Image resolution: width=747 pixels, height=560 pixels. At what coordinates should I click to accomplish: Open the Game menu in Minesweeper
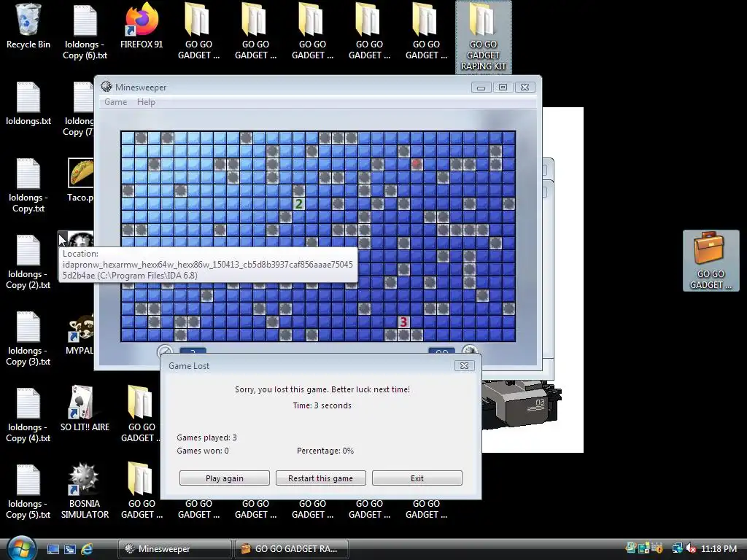[116, 102]
